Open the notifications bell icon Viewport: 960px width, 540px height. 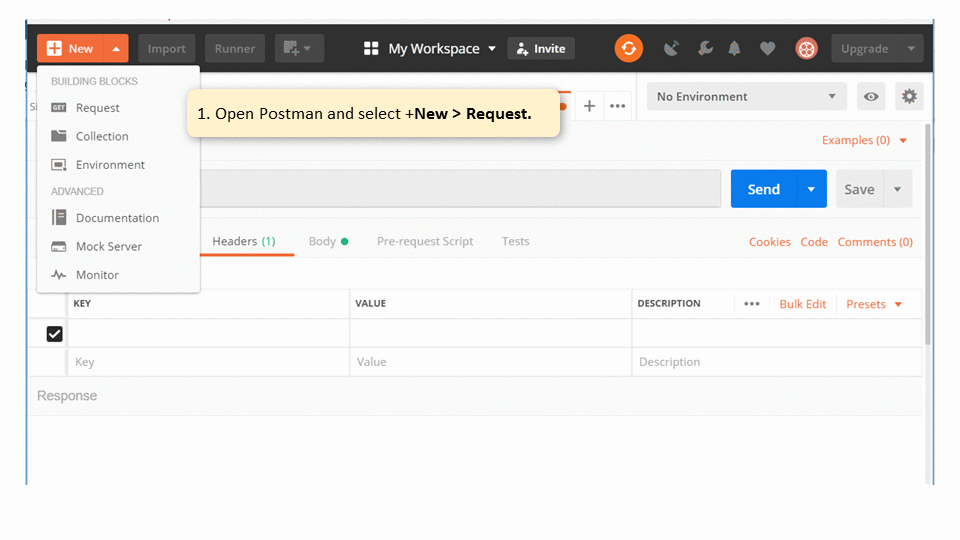(x=734, y=48)
